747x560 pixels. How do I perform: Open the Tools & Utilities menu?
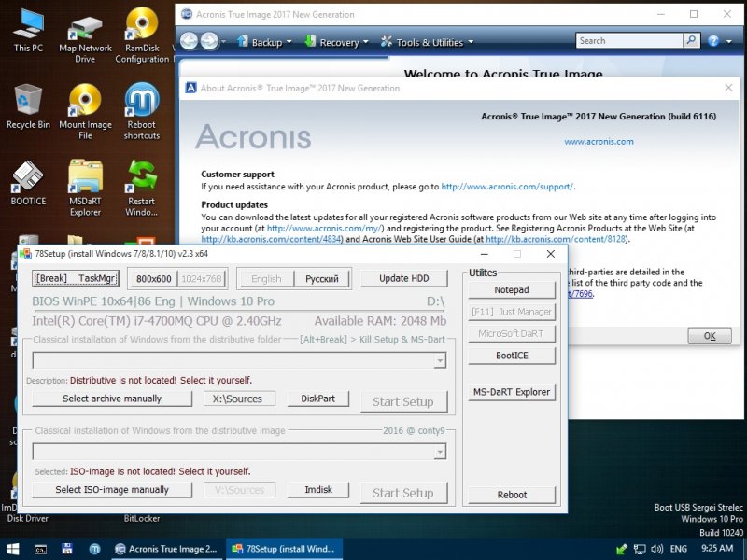click(x=427, y=42)
